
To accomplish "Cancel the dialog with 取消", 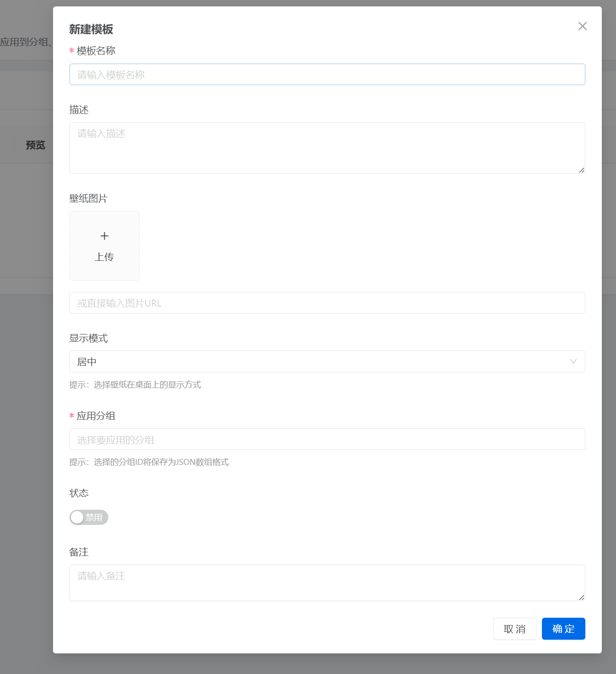I will 514,629.
